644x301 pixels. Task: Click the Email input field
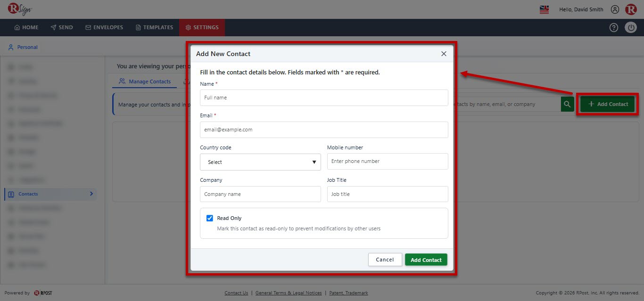(324, 130)
